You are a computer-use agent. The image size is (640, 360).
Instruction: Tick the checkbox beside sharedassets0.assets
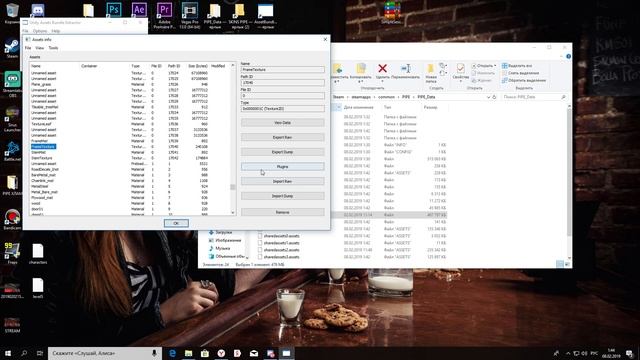[x=260, y=236]
